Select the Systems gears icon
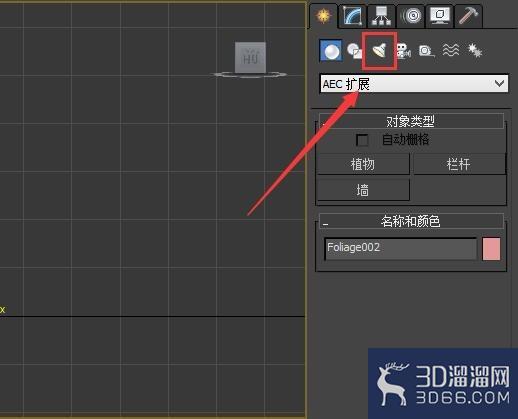The image size is (518, 419). tap(475, 51)
